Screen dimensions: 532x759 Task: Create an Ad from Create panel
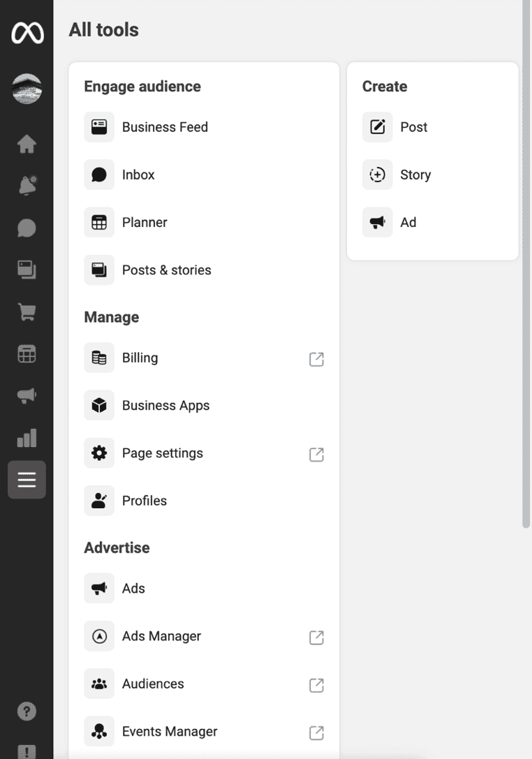[433, 222]
